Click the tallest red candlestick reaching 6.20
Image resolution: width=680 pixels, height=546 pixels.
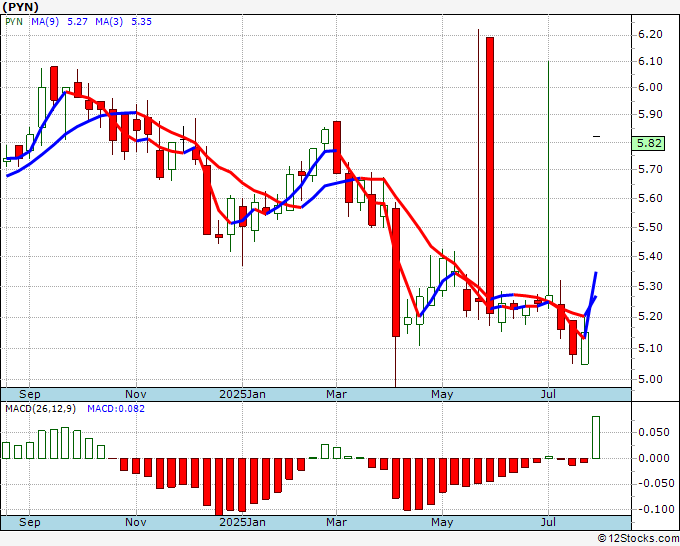click(x=490, y=175)
